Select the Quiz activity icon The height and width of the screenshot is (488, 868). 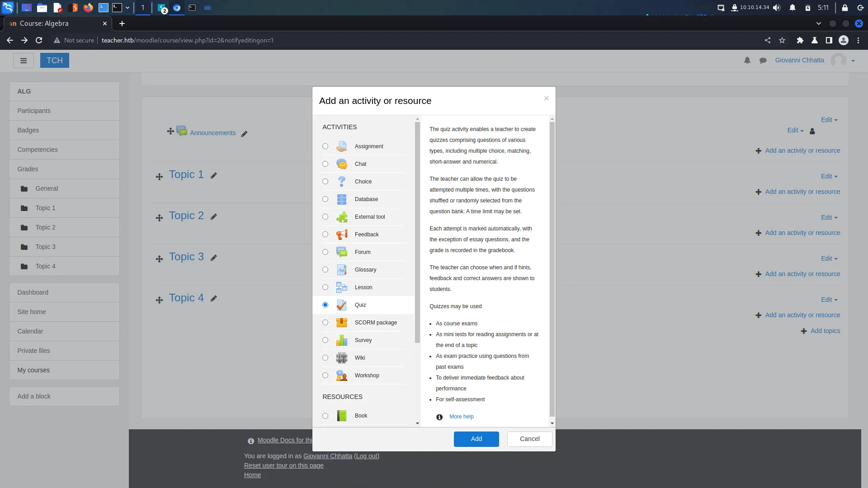[x=342, y=305]
